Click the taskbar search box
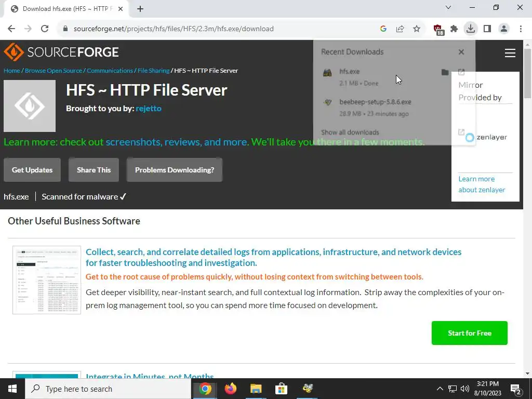The width and height of the screenshot is (532, 399). point(108,389)
